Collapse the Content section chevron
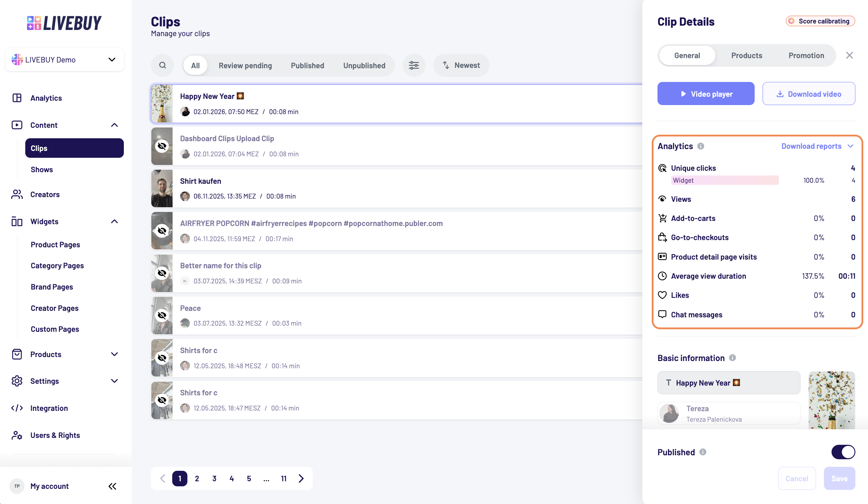 (x=114, y=125)
